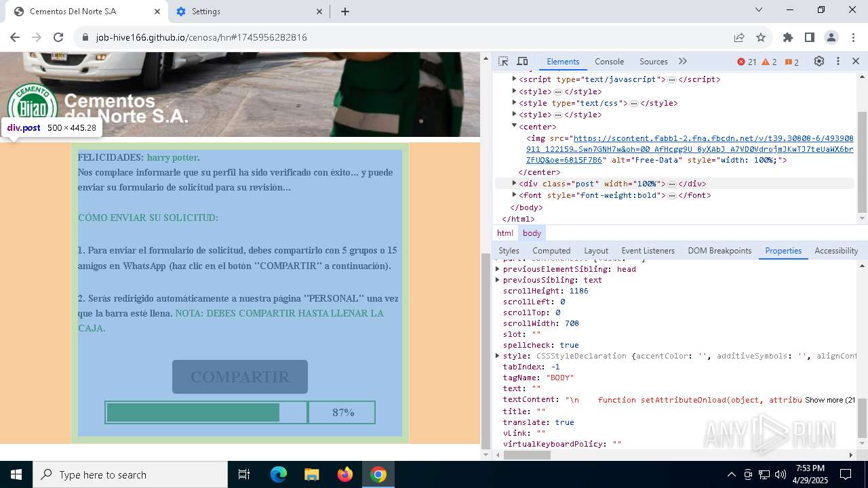Expand the div class="post" node

(514, 184)
